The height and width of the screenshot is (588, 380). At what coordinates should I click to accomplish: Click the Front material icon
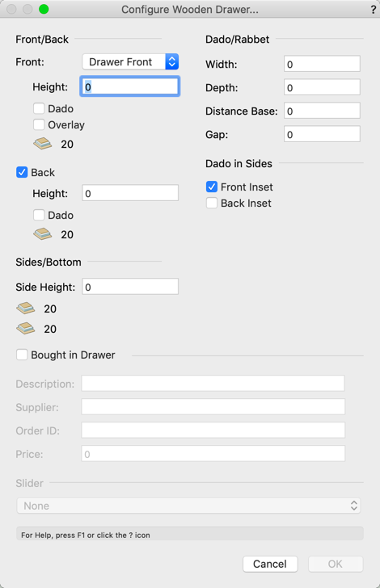42,144
